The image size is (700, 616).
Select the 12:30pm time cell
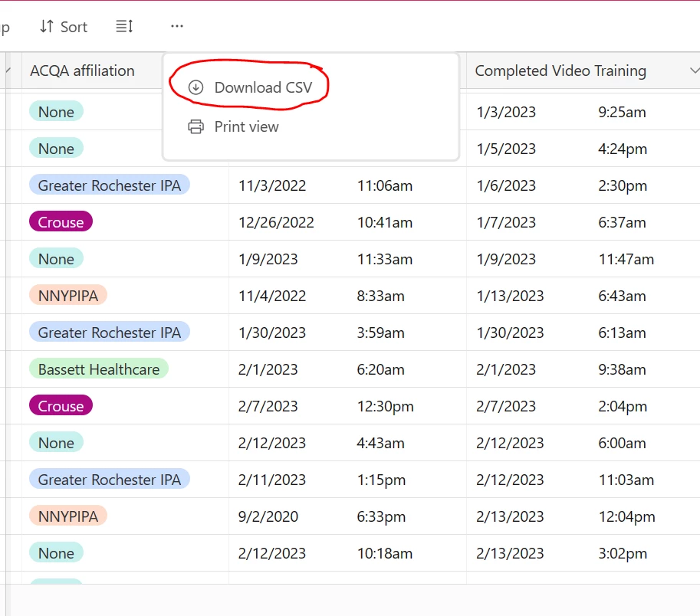pyautogui.click(x=385, y=406)
